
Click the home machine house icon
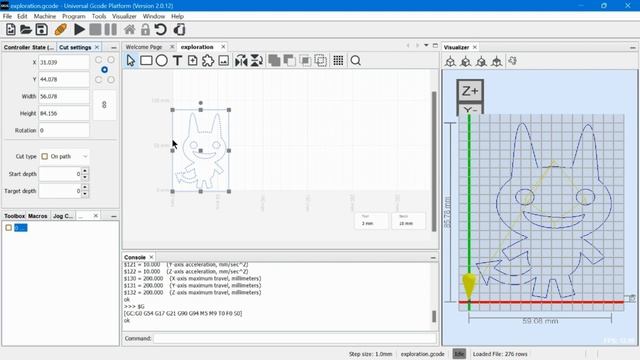tap(129, 29)
